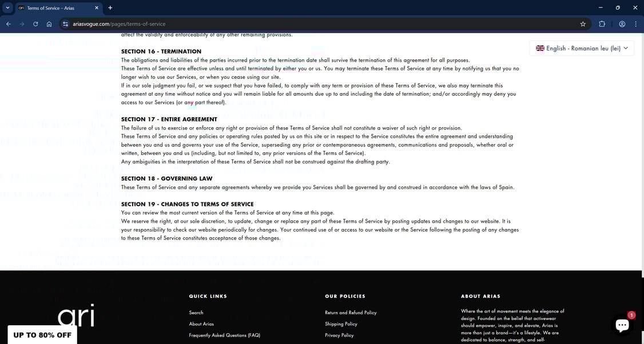Click the sentence ending 'the laws of Spain'
The image size is (644, 344).
pyautogui.click(x=317, y=187)
